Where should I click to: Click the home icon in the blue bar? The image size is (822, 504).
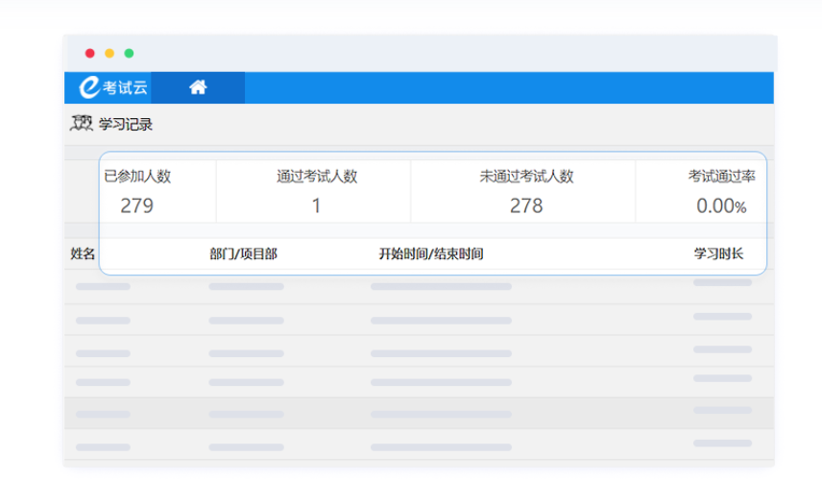[198, 87]
